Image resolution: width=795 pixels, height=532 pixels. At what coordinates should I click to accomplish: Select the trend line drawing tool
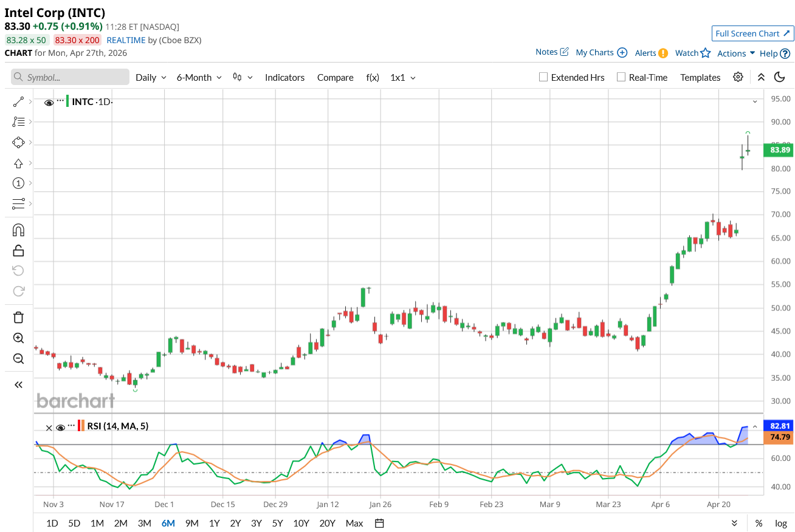tap(18, 102)
